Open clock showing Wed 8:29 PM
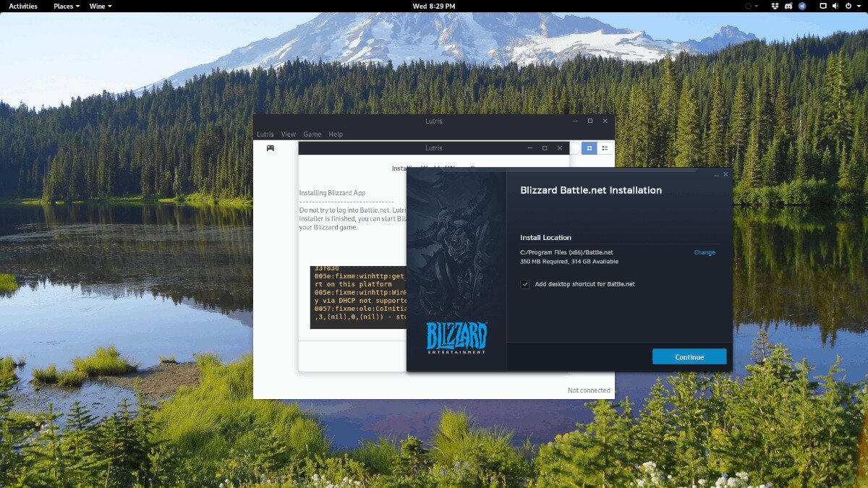 pos(434,6)
